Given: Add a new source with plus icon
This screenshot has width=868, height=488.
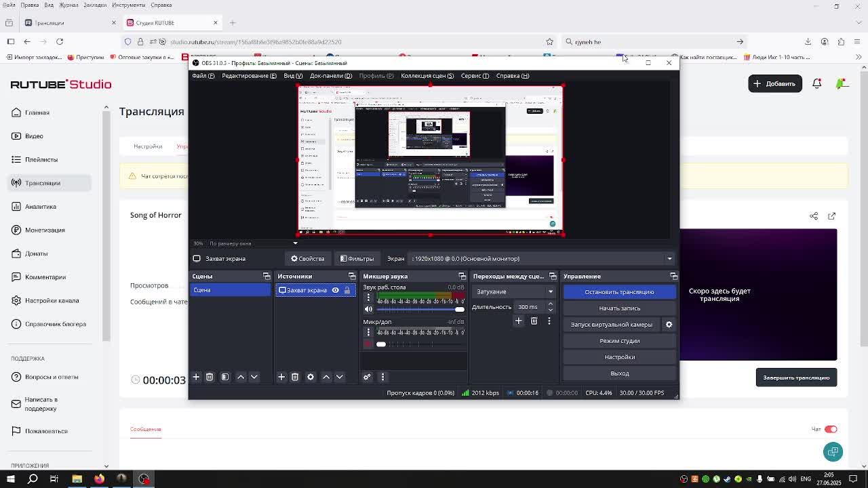Looking at the screenshot, I should [281, 377].
